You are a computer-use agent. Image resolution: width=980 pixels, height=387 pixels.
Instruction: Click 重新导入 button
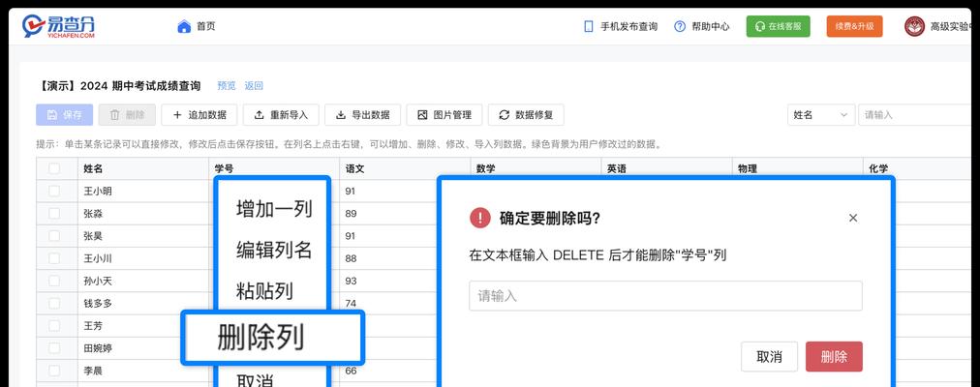281,115
